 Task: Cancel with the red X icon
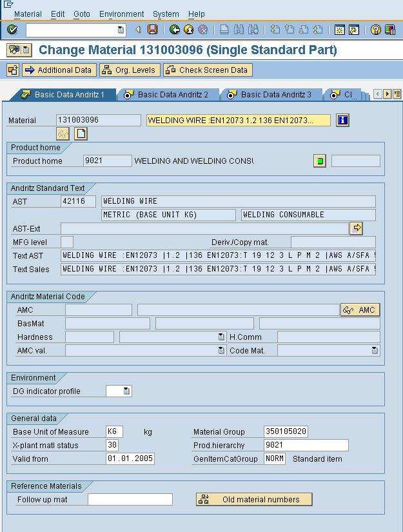[x=203, y=30]
